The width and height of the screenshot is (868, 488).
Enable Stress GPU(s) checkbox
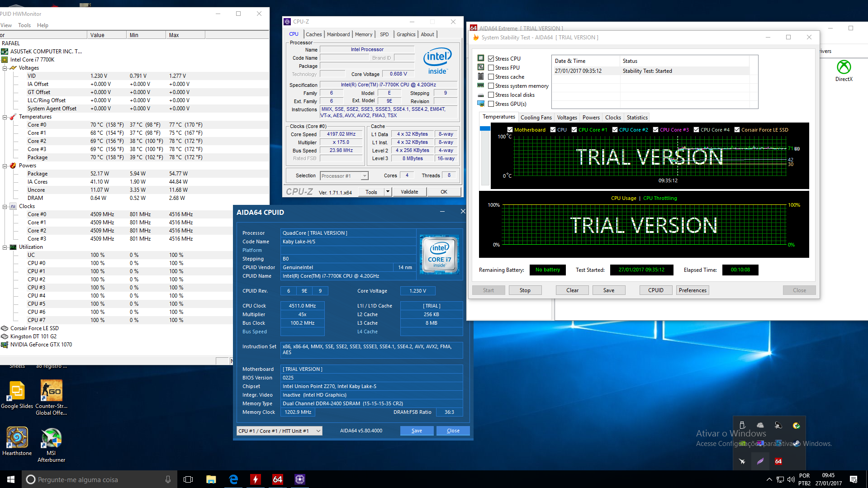tap(491, 104)
